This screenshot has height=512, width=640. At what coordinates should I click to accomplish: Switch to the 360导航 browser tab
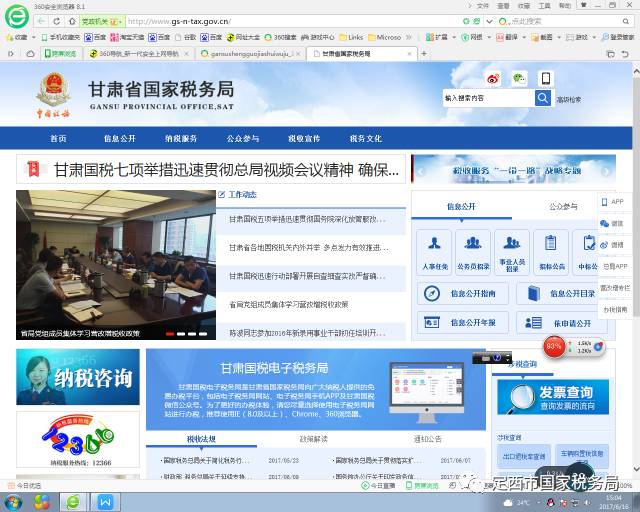pos(139,53)
